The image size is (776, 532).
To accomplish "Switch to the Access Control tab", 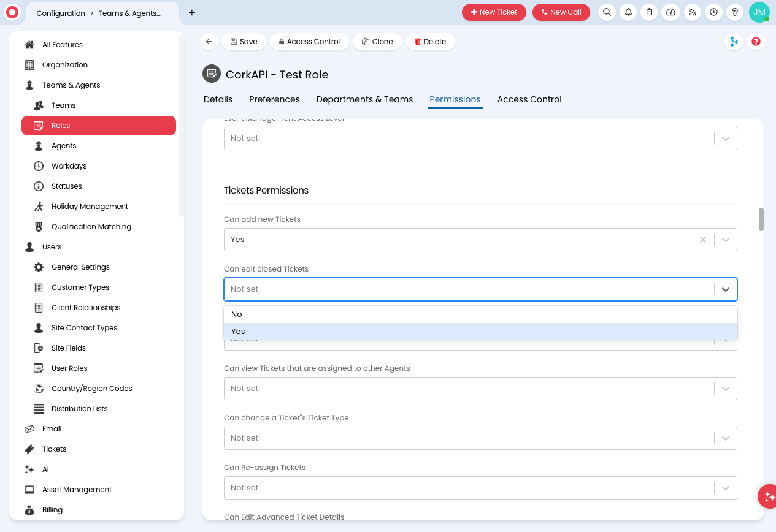I will click(x=529, y=99).
